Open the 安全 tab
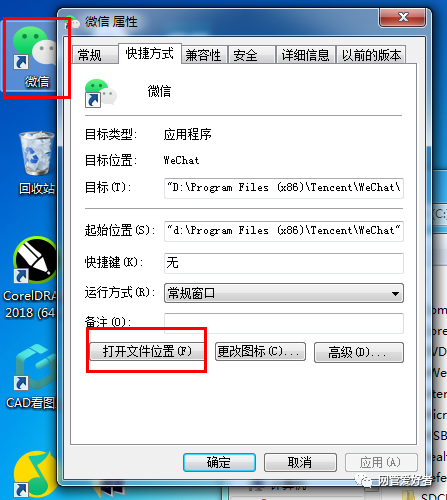The height and width of the screenshot is (500, 447). [x=251, y=55]
